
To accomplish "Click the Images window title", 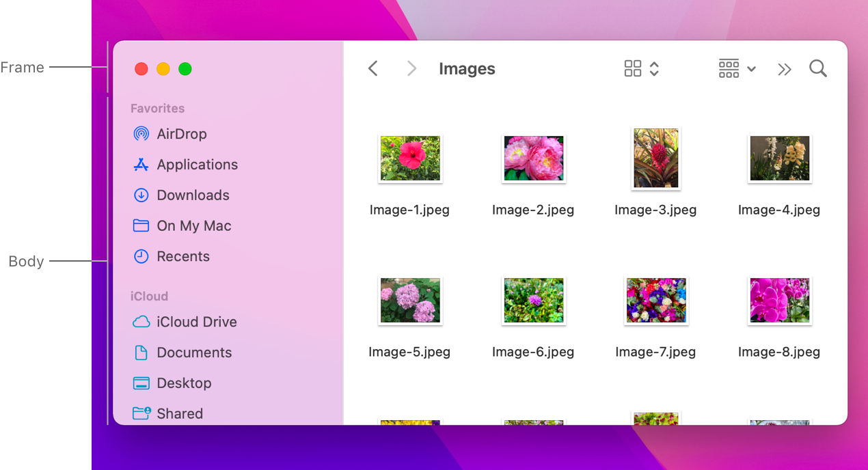I will pos(467,69).
